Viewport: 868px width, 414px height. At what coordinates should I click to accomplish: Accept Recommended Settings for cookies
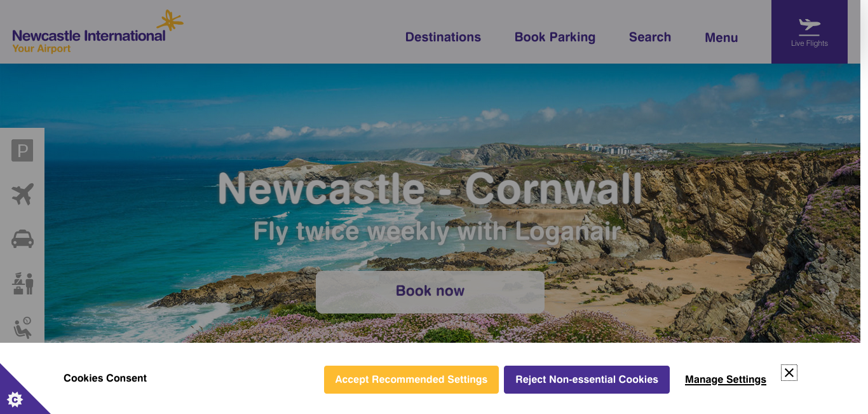coord(411,380)
